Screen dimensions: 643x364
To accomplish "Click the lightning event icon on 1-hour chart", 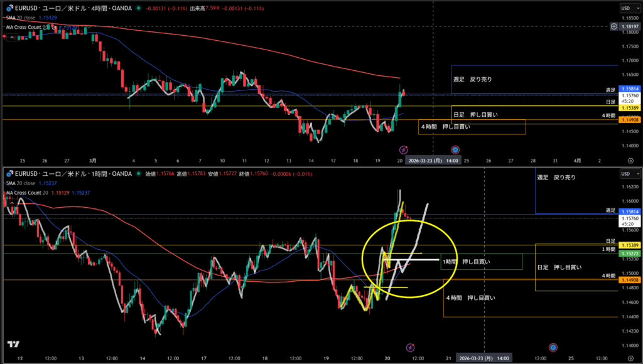I will click(410, 347).
